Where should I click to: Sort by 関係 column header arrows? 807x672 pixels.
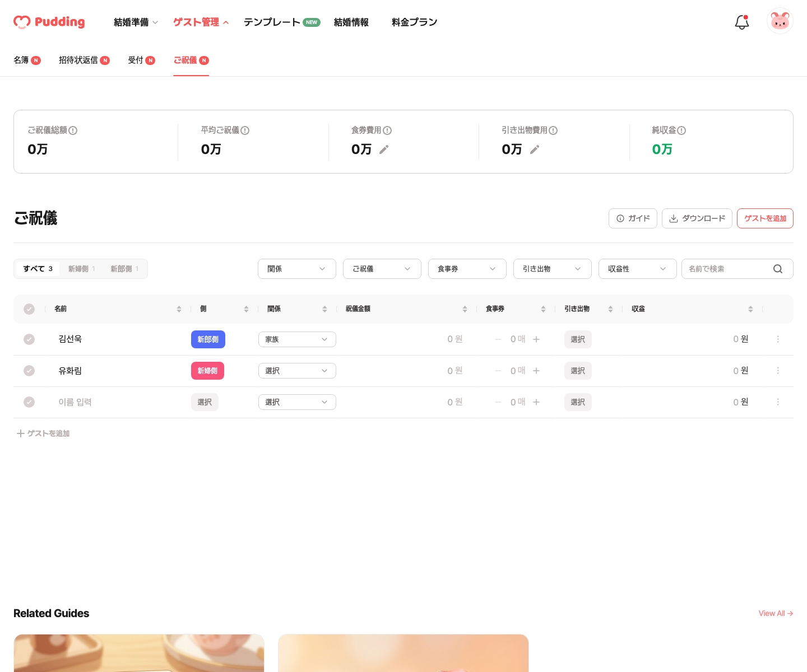324,309
